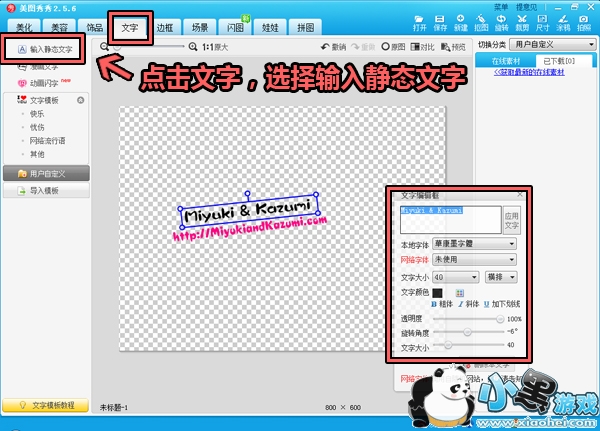
Task: Click the 透明度 opacity slider handle
Action: (x=500, y=318)
